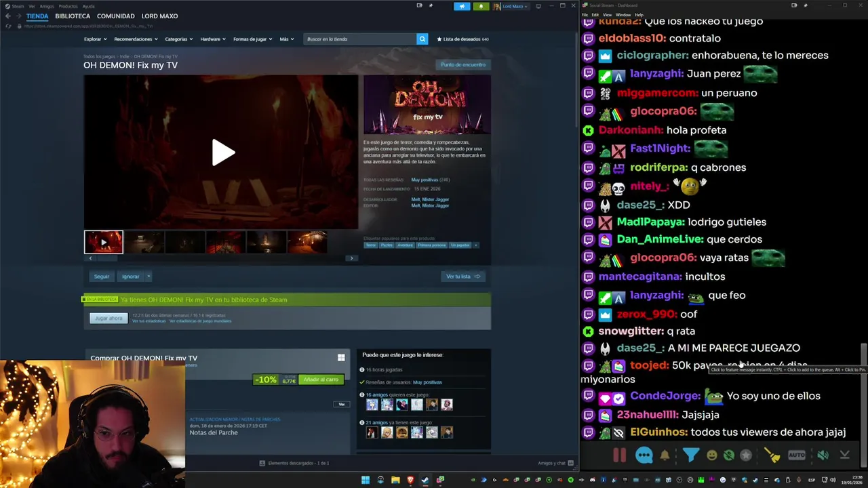Open Brave browser from the taskbar
Screen dimensions: 868x488
[410, 480]
